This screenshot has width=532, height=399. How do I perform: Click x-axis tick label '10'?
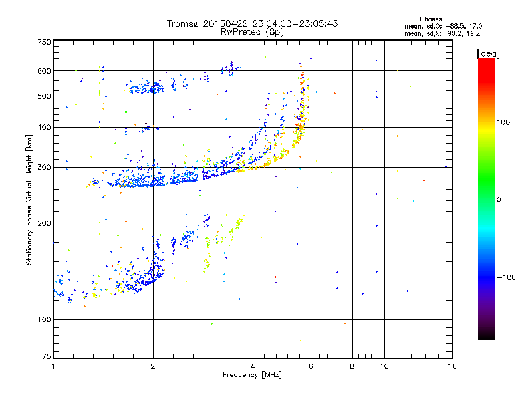384,366
